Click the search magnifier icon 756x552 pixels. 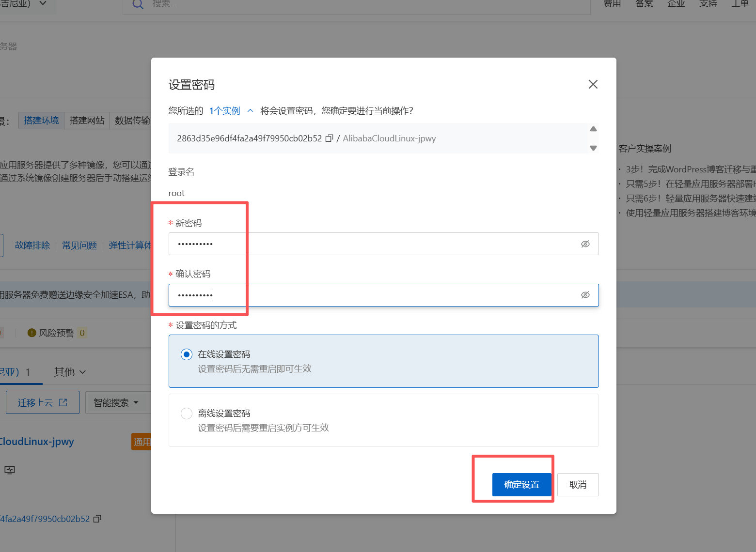click(x=138, y=4)
